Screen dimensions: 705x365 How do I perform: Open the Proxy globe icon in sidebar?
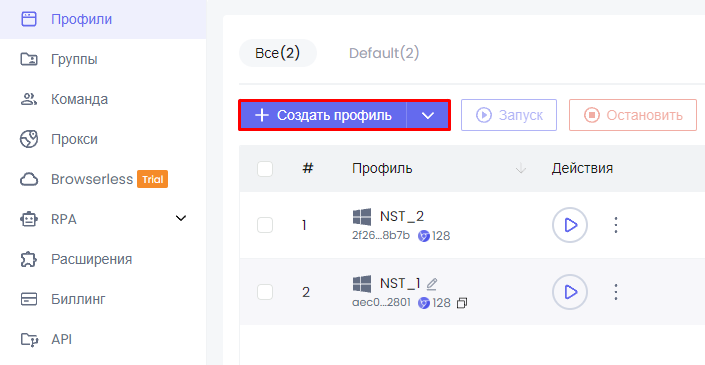coord(29,139)
